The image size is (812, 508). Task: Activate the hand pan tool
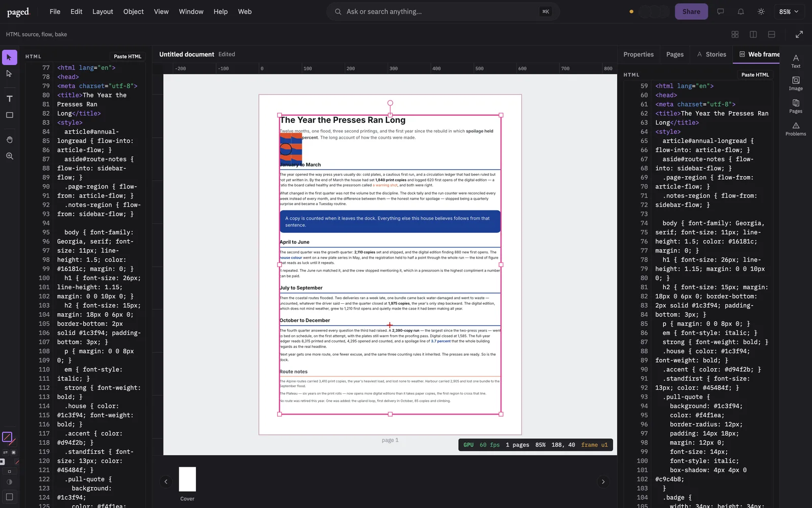coord(9,140)
